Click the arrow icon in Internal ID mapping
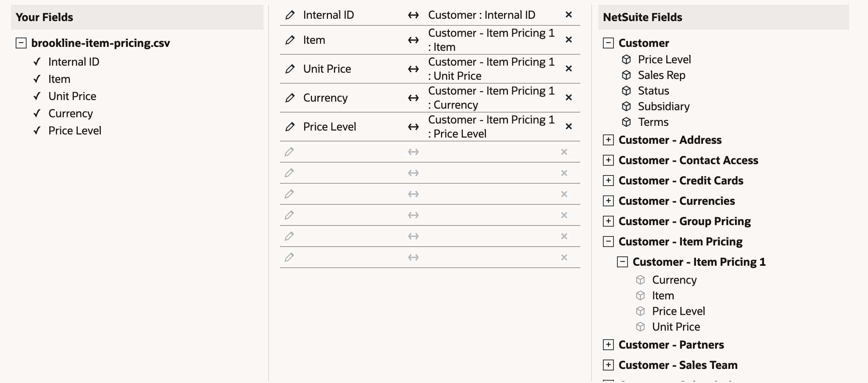Image resolution: width=868 pixels, height=383 pixels. [x=413, y=15]
